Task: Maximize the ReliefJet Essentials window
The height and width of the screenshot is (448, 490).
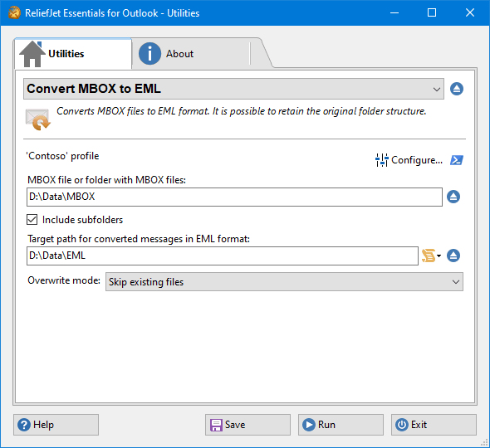Action: (432, 12)
